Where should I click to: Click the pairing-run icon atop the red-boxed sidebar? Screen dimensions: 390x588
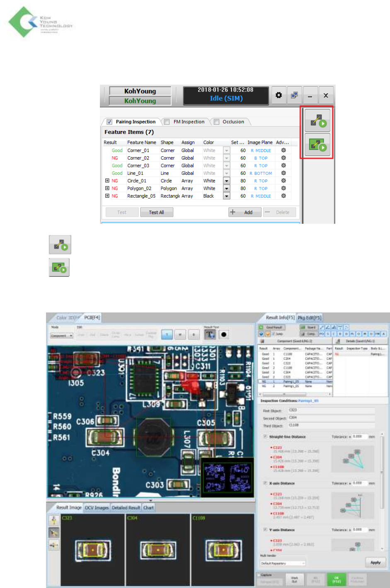(x=317, y=121)
